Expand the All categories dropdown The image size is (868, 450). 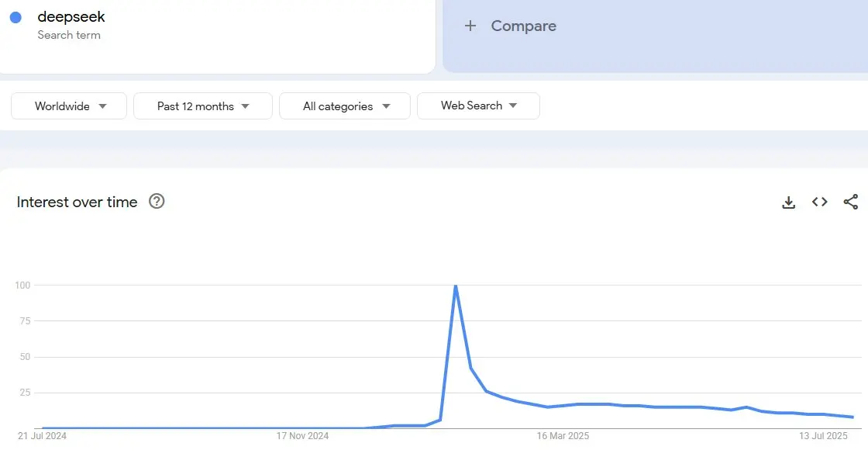(x=344, y=106)
